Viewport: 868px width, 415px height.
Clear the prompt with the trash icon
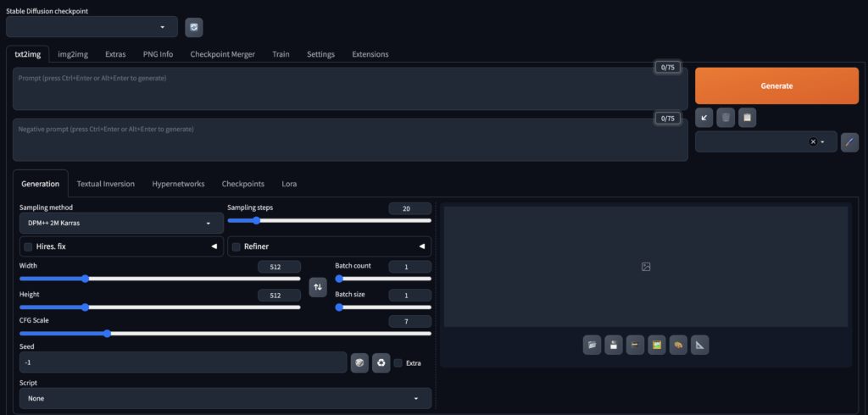(x=726, y=118)
